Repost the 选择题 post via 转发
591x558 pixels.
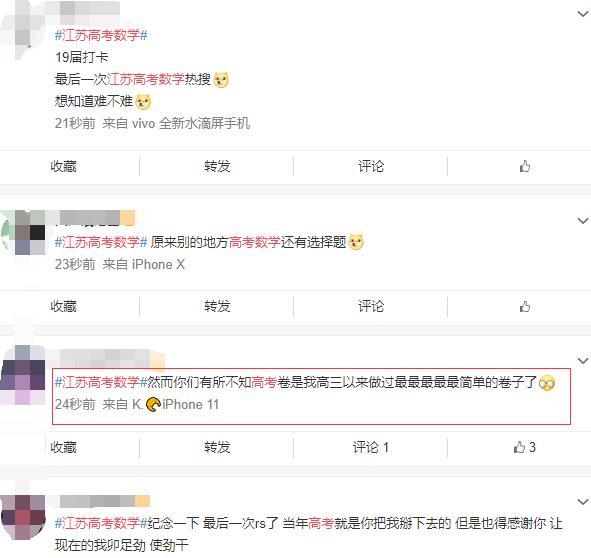217,307
